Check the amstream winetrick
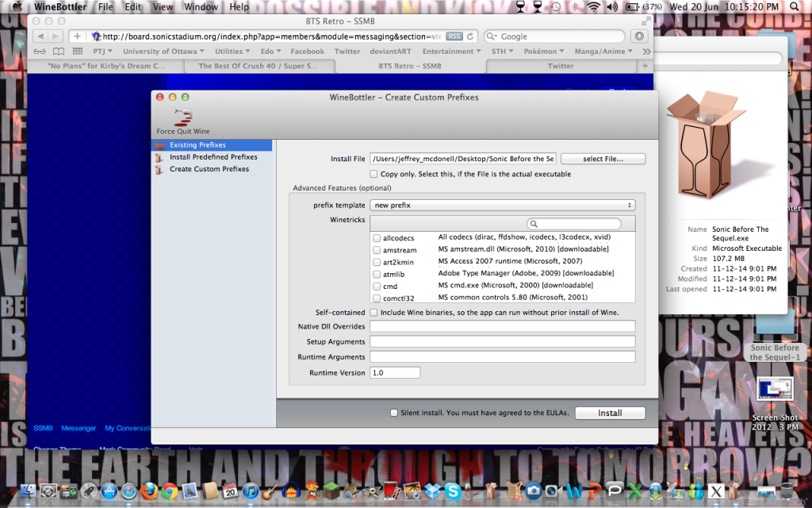This screenshot has height=508, width=812. [x=377, y=250]
